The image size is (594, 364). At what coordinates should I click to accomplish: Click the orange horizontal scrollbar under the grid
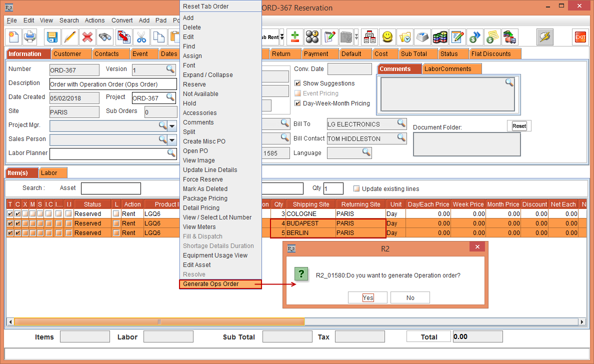[x=159, y=321]
